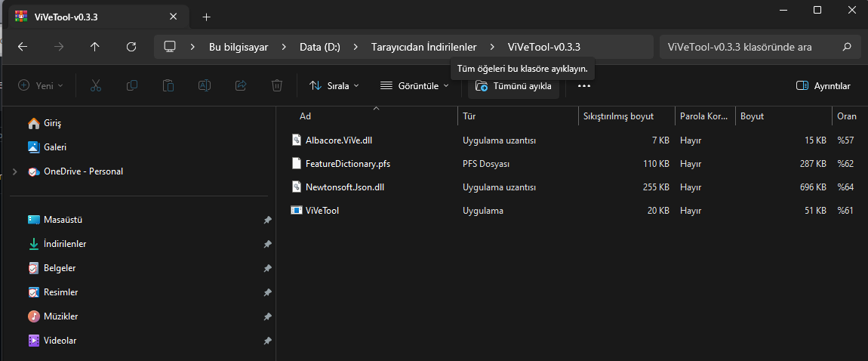This screenshot has width=868, height=361.
Task: Expand chevron before ViVeTool-v0.3.3 breadcrumb
Action: coord(492,47)
